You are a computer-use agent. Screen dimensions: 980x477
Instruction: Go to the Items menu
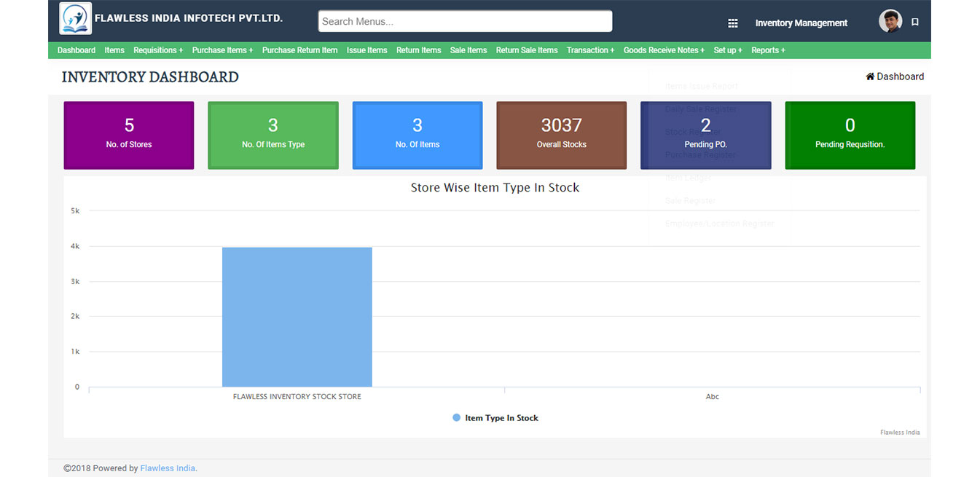[x=114, y=50]
